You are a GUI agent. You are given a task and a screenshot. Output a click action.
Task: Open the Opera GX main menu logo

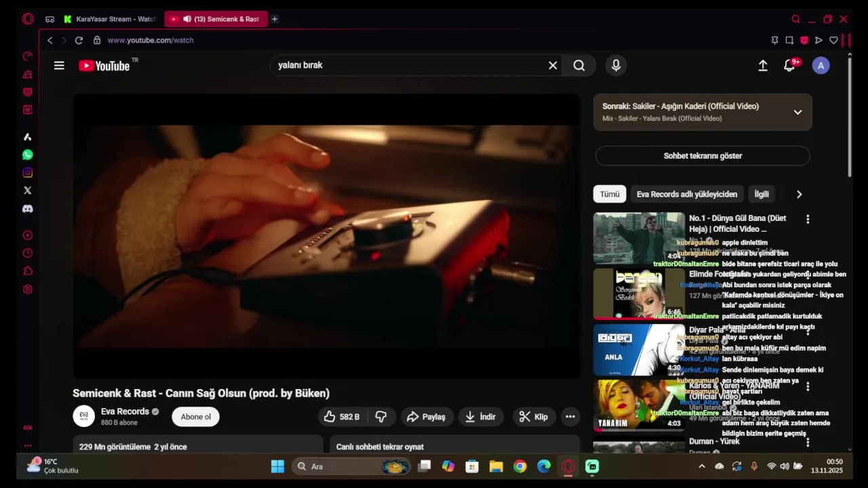[x=28, y=19]
